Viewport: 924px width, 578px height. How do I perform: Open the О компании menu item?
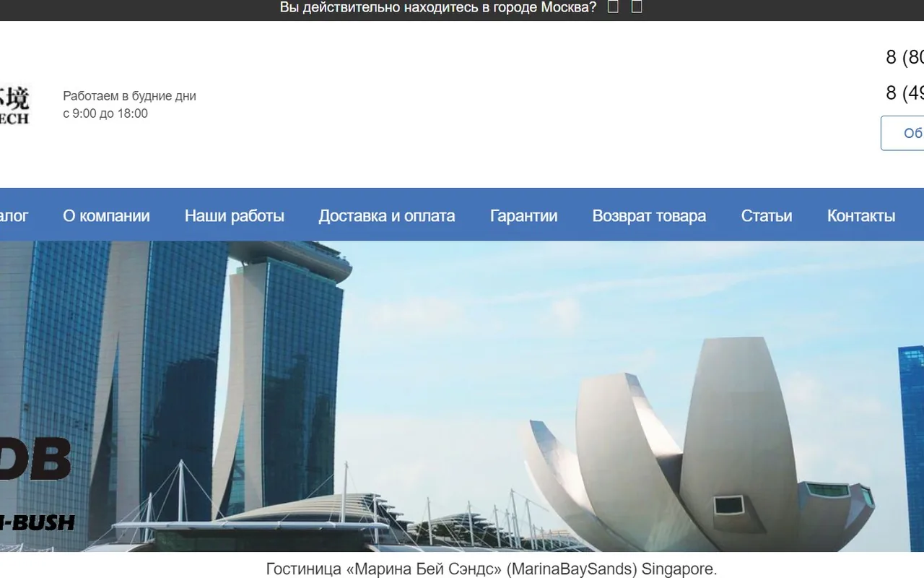coord(106,216)
